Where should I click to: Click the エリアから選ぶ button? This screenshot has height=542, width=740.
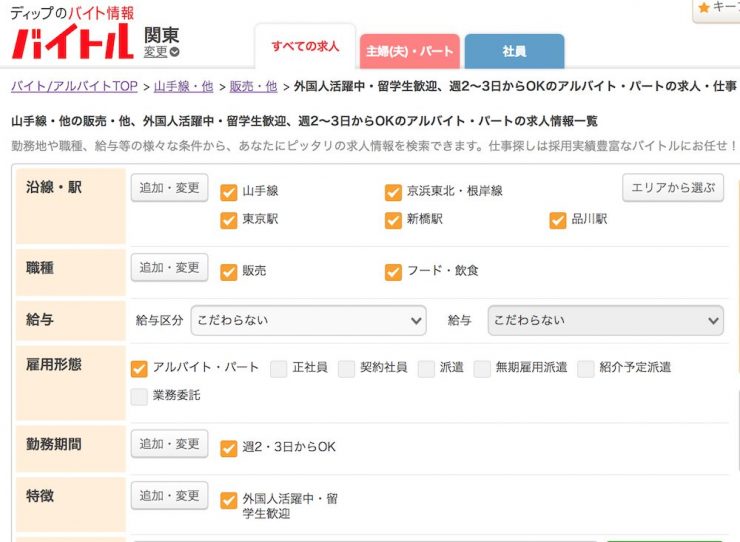click(x=672, y=188)
